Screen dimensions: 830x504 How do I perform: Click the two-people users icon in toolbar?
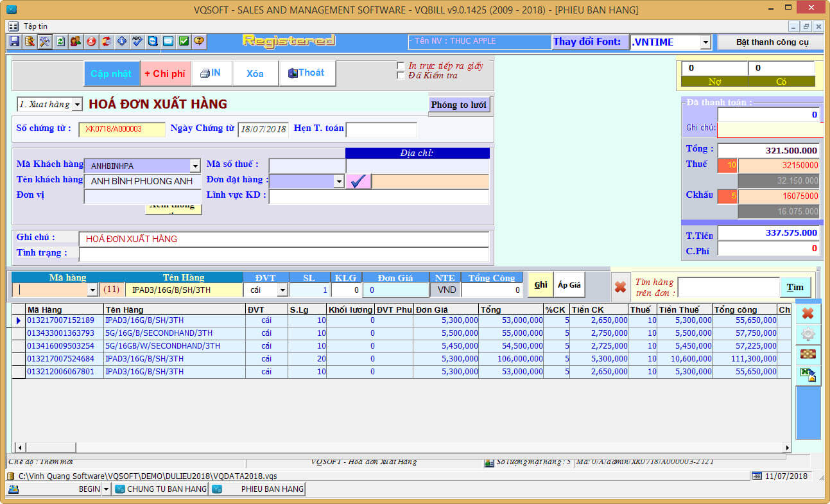(75, 41)
